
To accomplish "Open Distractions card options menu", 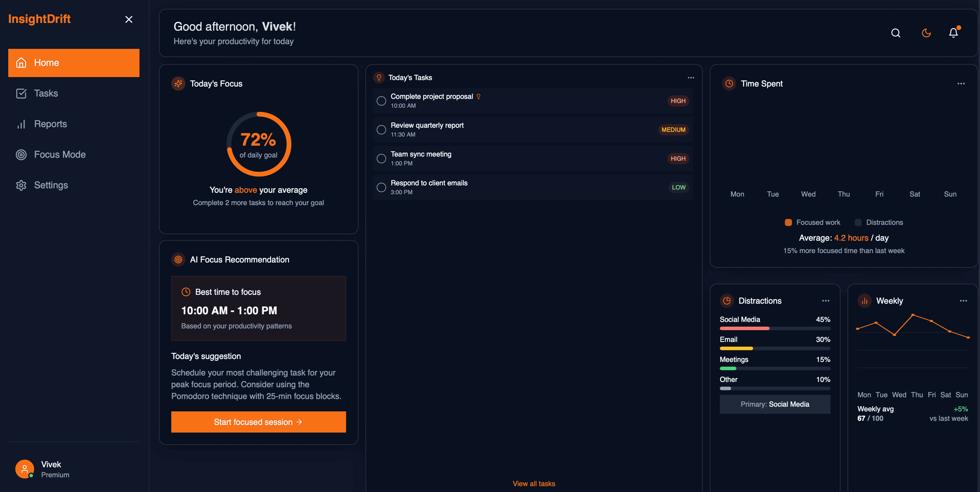I will pos(825,301).
